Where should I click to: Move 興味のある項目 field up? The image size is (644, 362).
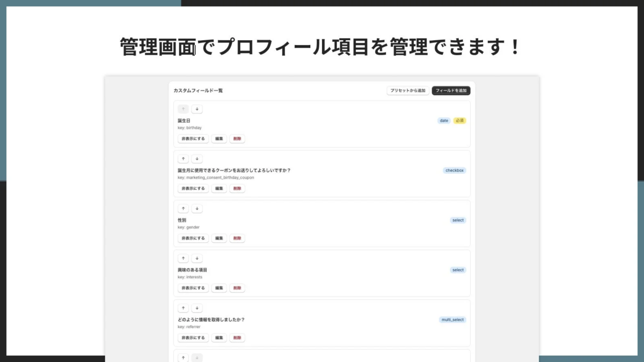tap(183, 258)
